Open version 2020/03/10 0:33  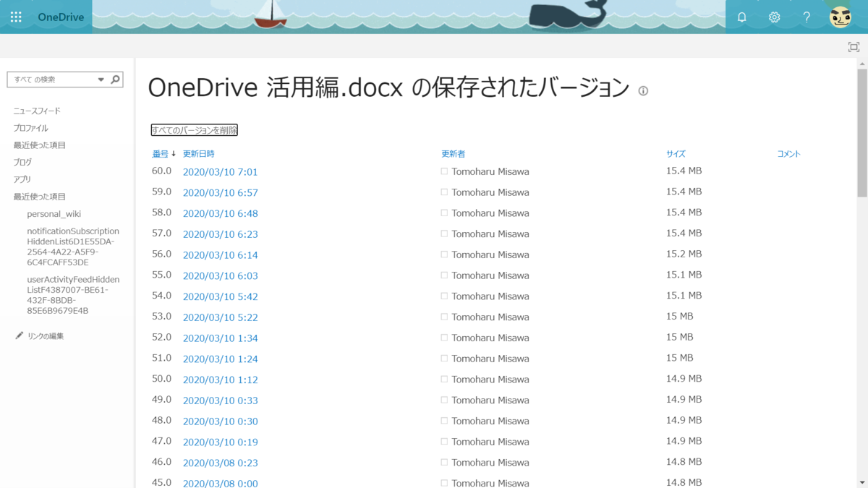click(x=220, y=401)
